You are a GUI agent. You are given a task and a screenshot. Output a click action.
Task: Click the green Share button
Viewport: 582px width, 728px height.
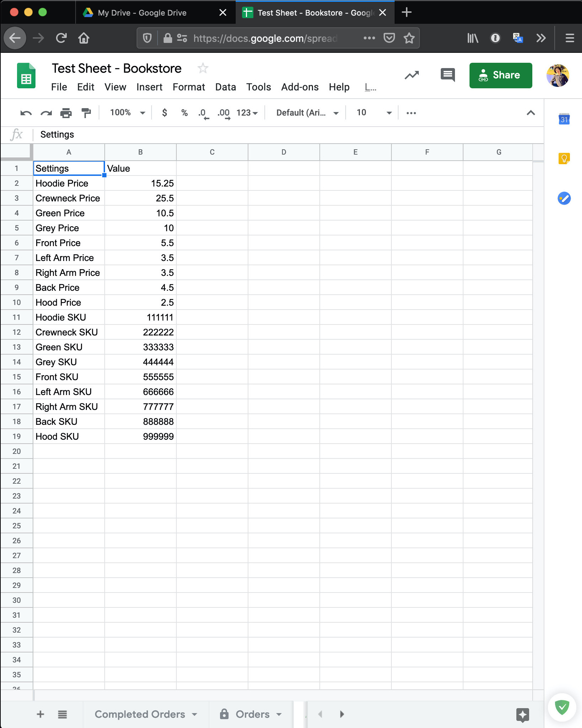point(500,75)
